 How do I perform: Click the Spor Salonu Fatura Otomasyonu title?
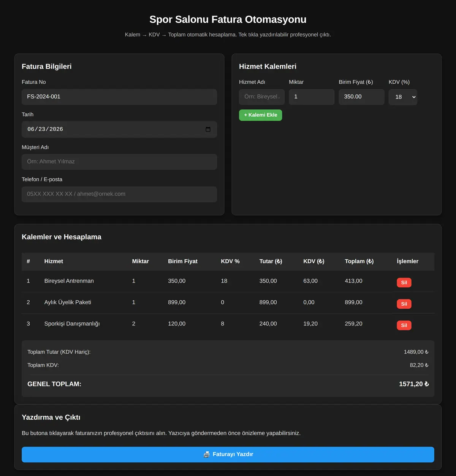tap(228, 19)
